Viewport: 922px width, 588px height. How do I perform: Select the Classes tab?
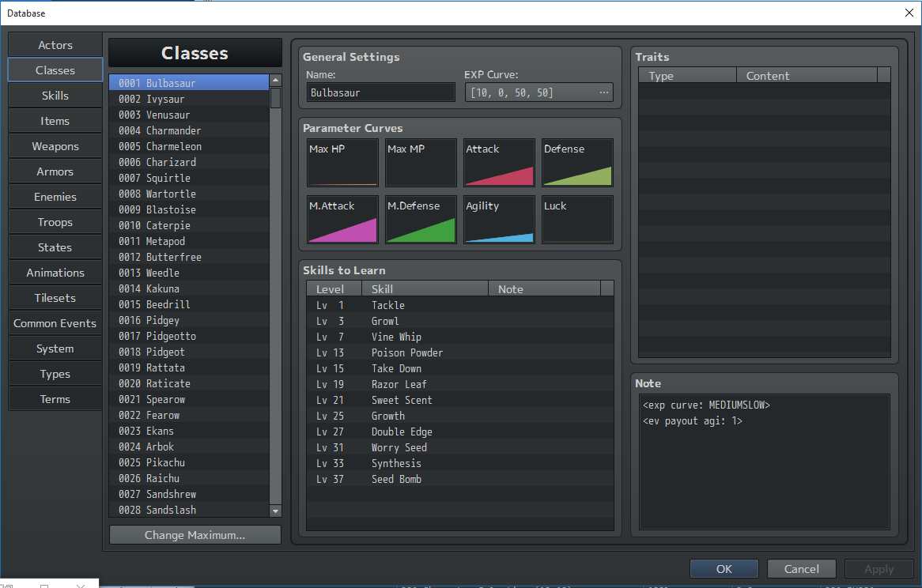[x=55, y=70]
